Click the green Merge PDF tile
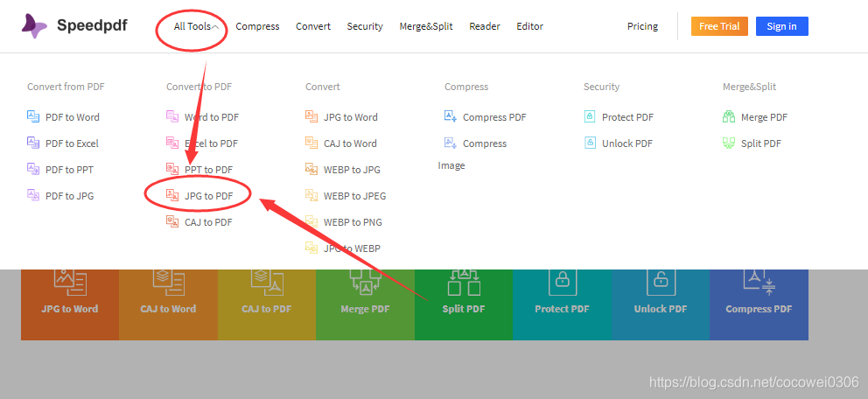Viewport: 868px width, 399px height. 366,304
